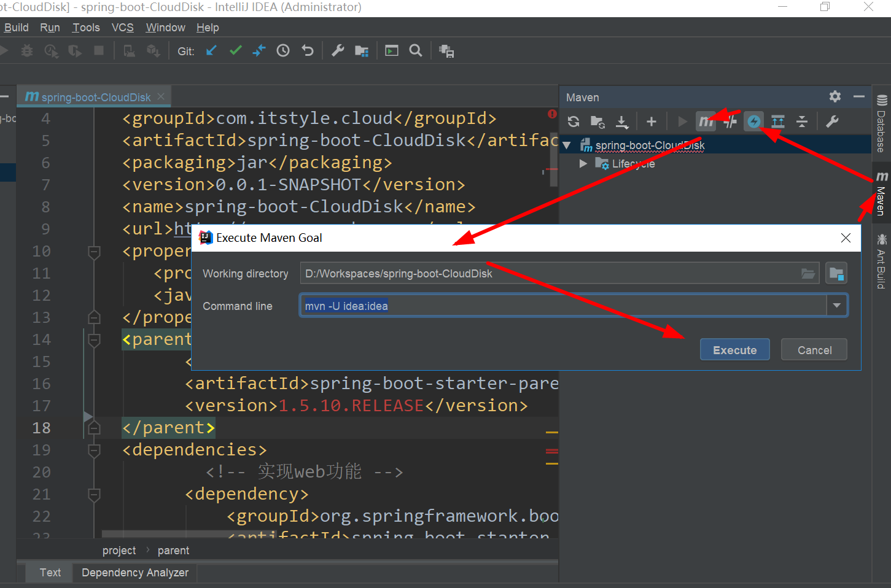The height and width of the screenshot is (588, 891).
Task: Click the Stop square icon in toolbar
Action: point(99,50)
